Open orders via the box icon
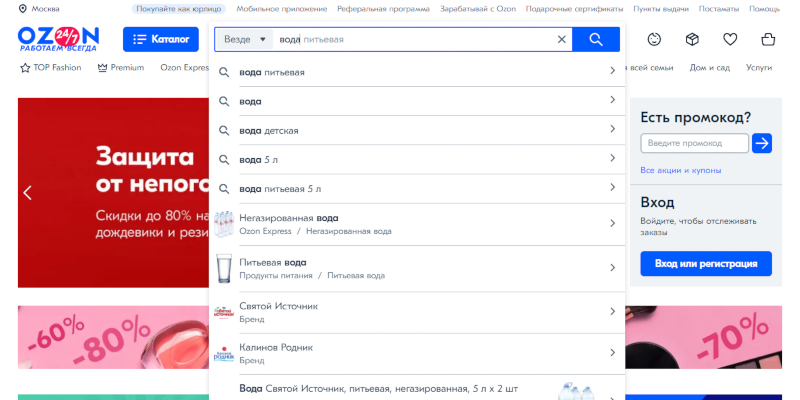The image size is (800, 400). 692,40
